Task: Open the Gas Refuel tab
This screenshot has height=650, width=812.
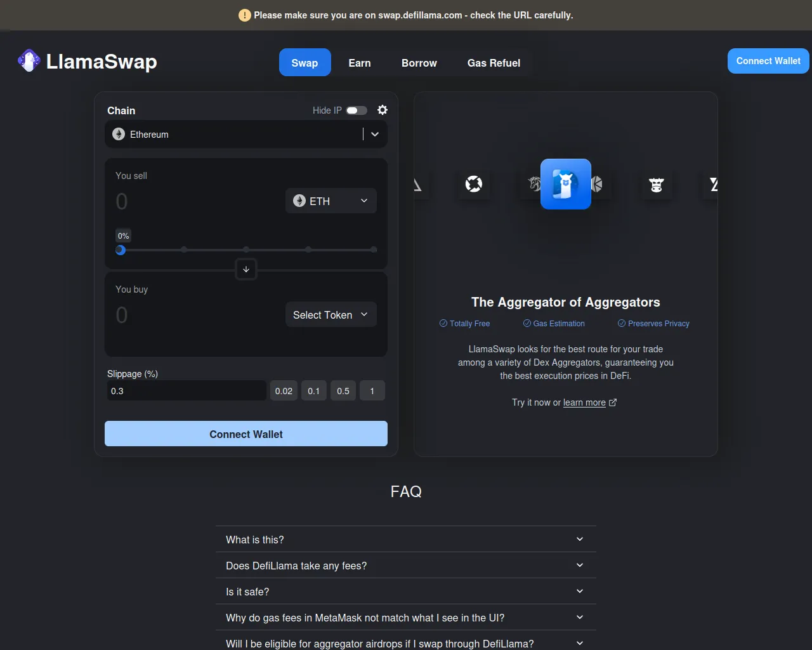Action: (494, 62)
